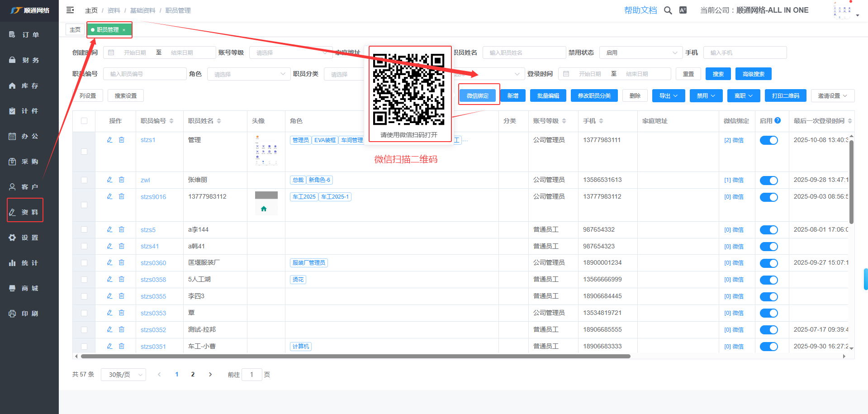The image size is (868, 414).
Task: Click the language translate icon in header
Action: click(x=683, y=10)
